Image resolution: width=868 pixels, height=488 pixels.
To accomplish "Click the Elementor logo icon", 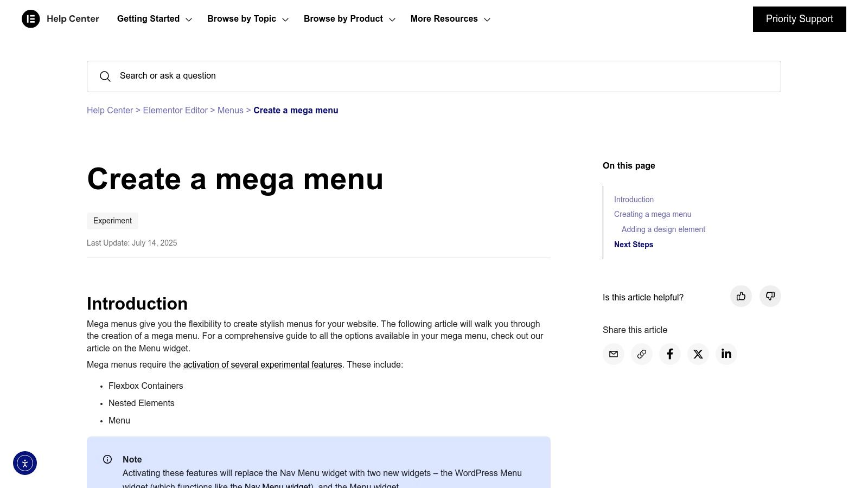I will 31,19.
